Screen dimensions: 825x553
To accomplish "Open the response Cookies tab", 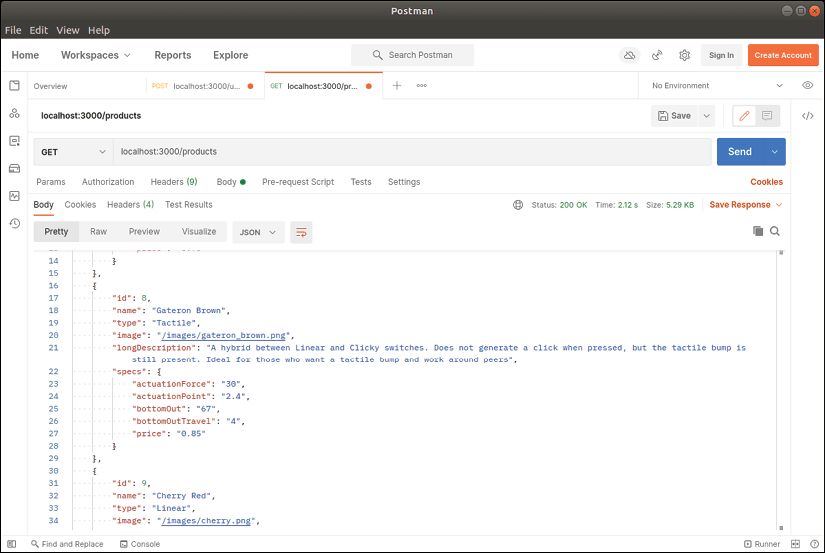I will pos(81,205).
